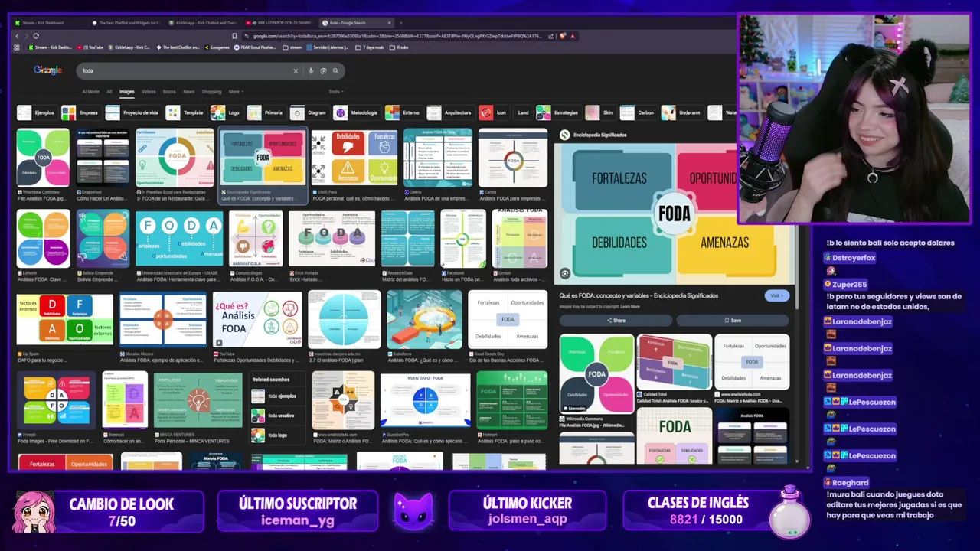This screenshot has width=980, height=551.
Task: Open analisisfoda.com related image in preview
Action: click(x=752, y=362)
